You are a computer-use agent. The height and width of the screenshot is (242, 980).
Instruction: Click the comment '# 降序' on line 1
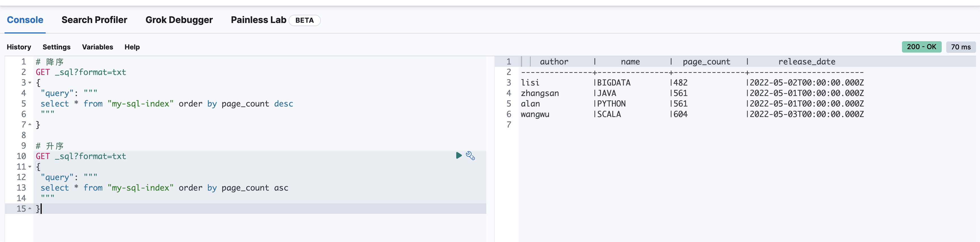pyautogui.click(x=49, y=62)
